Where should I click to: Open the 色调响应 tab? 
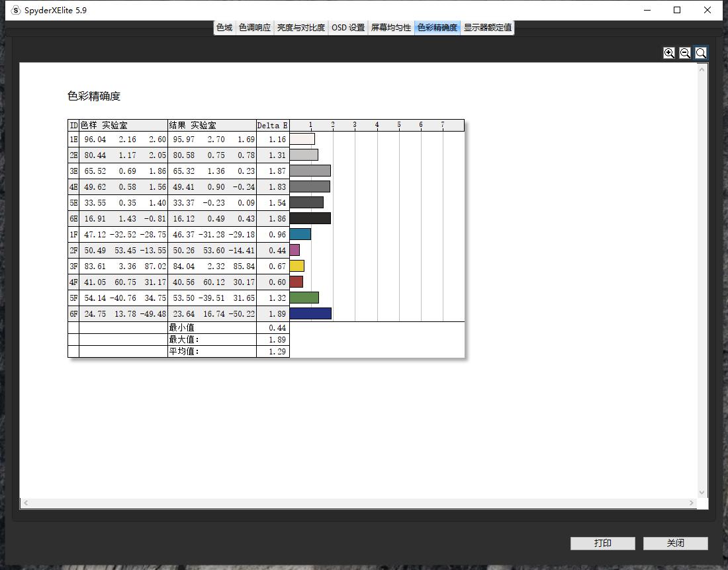coord(254,28)
